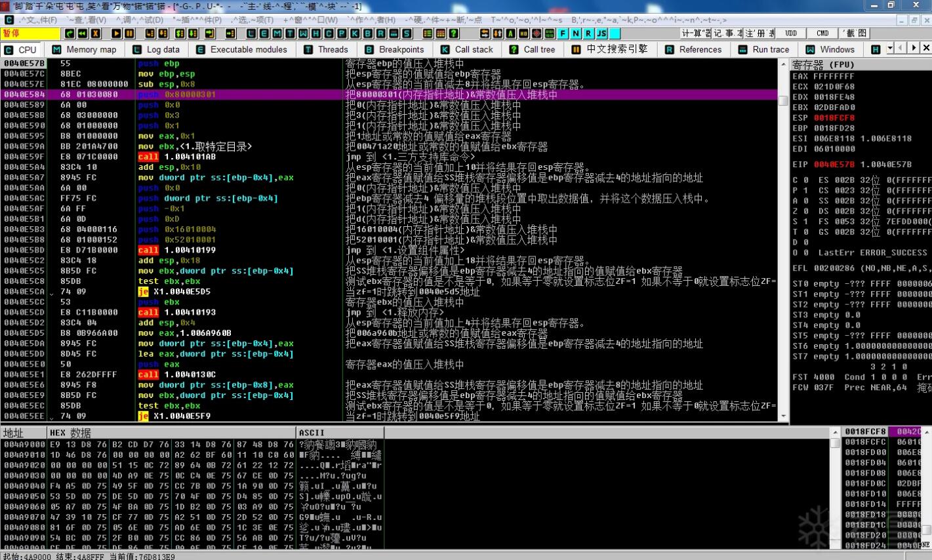Viewport: 932px width, 560px height.
Task: Click the orange X close-program toolbar icon
Action: [96, 33]
